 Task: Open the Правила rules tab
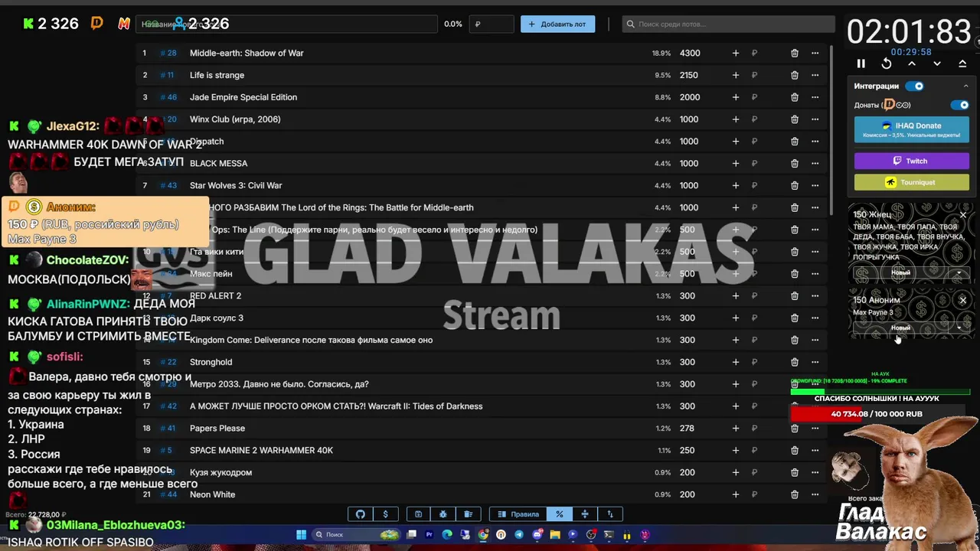(x=518, y=514)
